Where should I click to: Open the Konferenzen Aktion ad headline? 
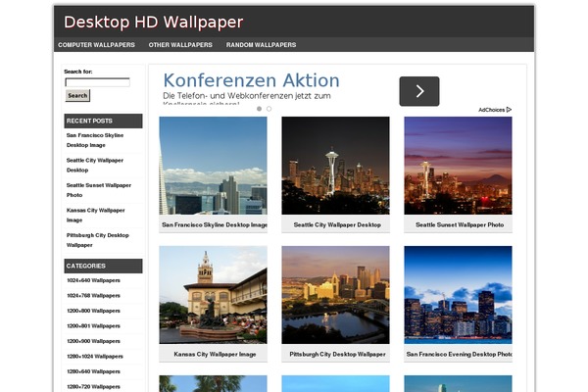251,80
